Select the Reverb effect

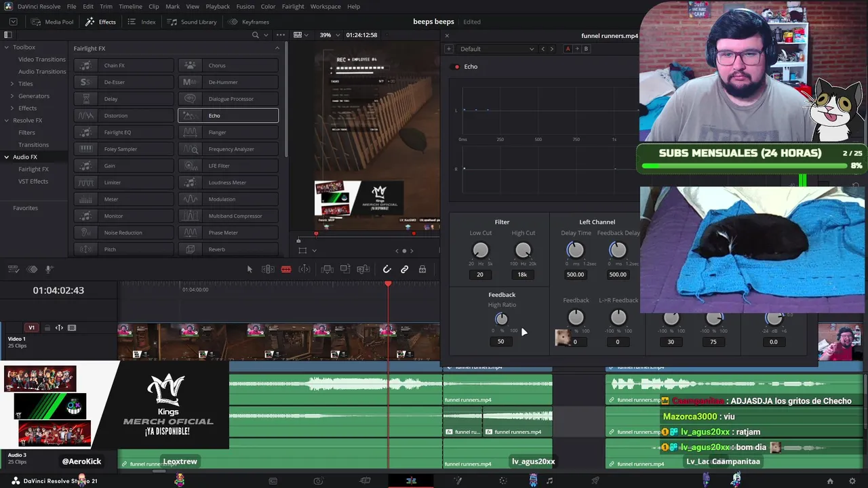[228, 249]
